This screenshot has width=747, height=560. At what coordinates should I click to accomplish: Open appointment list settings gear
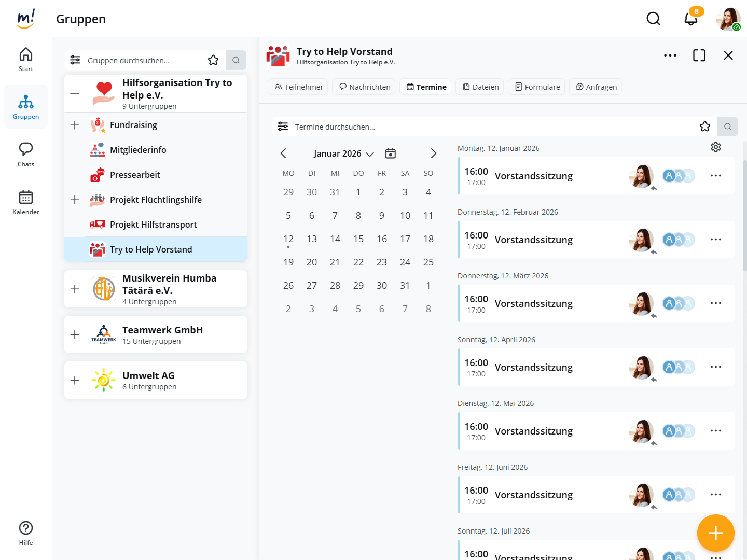pyautogui.click(x=716, y=147)
